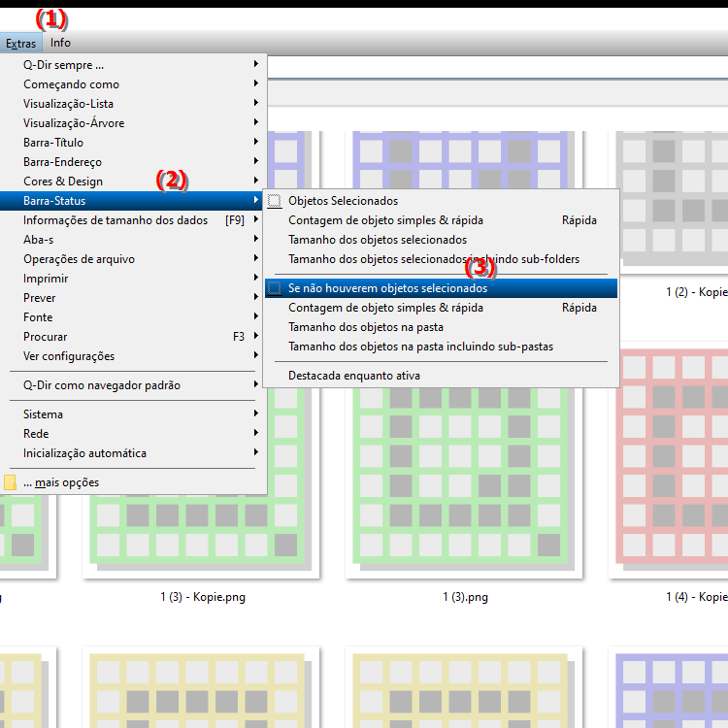
Task: Expand the Prever submenu arrow
Action: click(x=256, y=297)
